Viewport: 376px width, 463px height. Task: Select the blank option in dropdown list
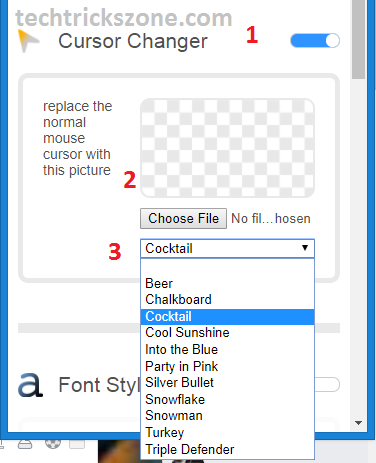(x=227, y=267)
